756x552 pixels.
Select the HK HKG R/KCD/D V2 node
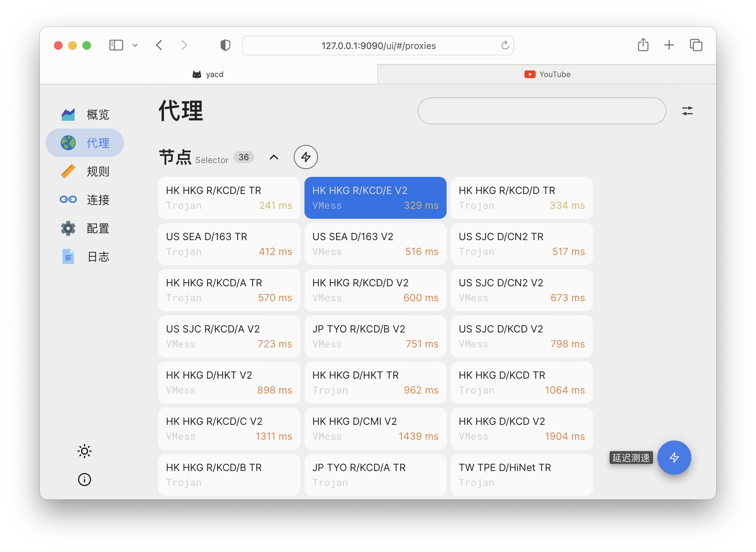click(x=376, y=290)
